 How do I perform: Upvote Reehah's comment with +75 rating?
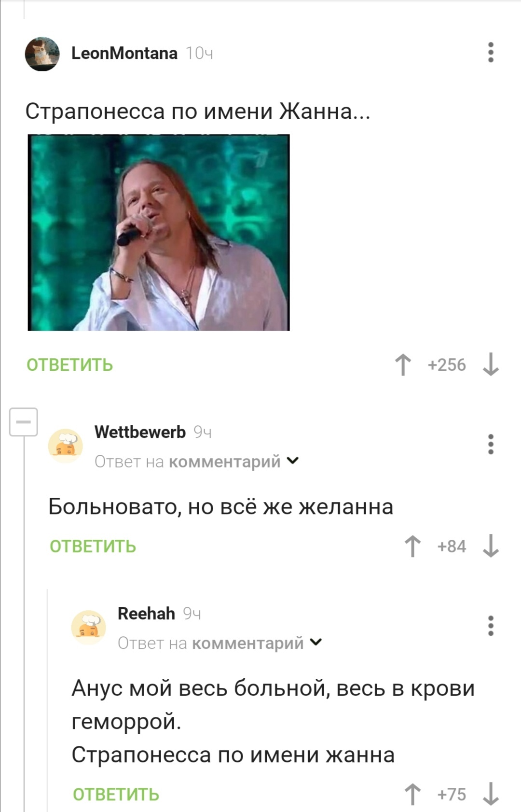click(412, 794)
